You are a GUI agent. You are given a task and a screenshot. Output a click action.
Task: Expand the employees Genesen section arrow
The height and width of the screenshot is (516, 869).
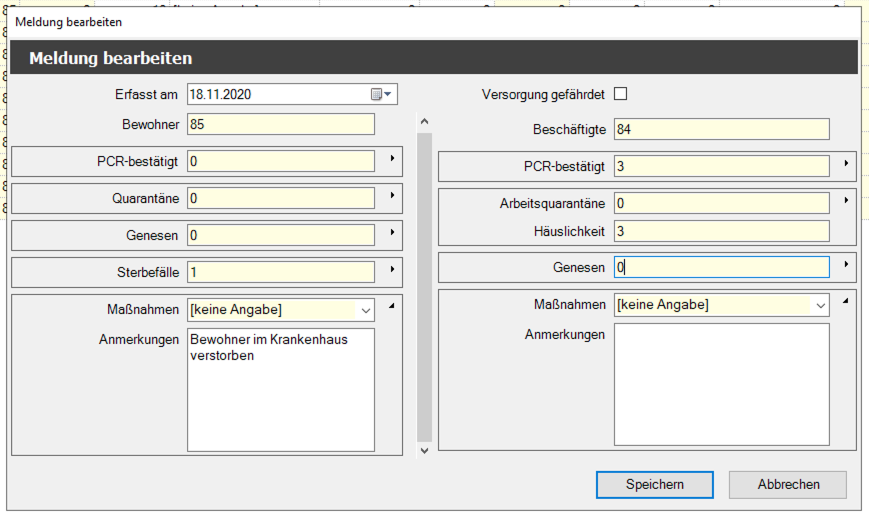point(846,265)
